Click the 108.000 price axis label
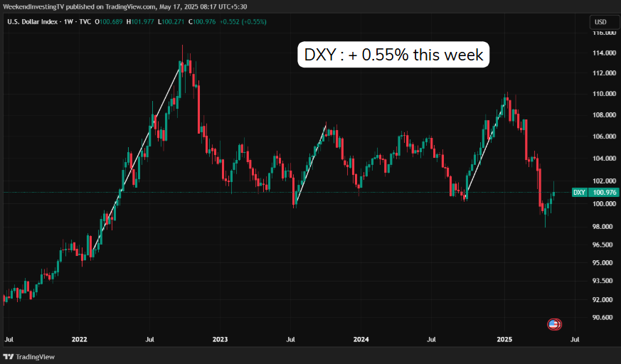The height and width of the screenshot is (364, 621). [604, 114]
